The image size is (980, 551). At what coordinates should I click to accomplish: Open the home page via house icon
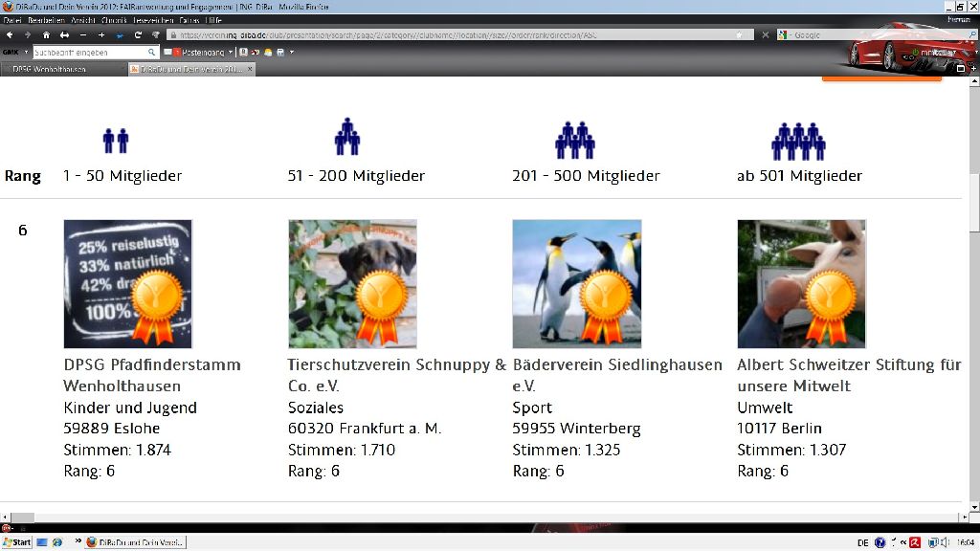pos(46,35)
